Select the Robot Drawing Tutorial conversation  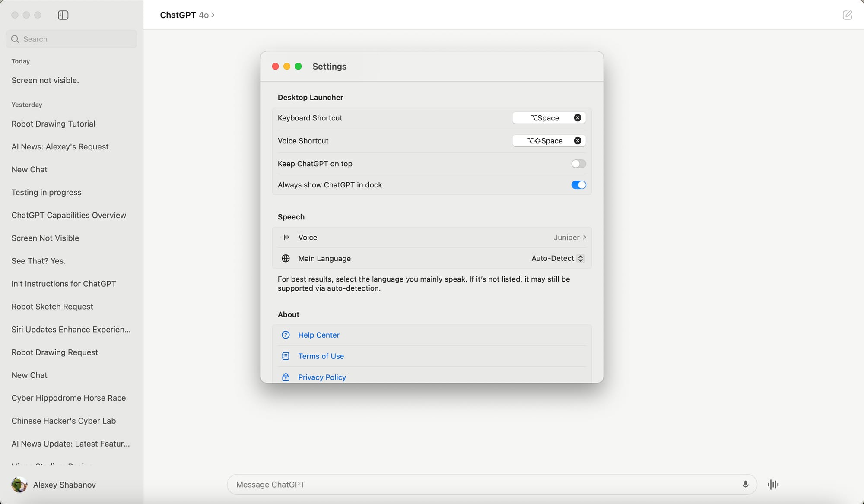[x=53, y=124]
